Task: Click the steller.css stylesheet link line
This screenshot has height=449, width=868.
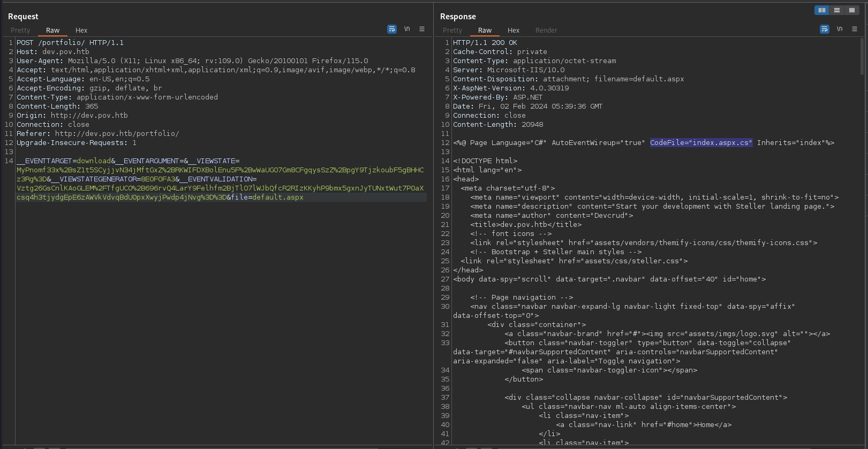Action: tap(574, 261)
